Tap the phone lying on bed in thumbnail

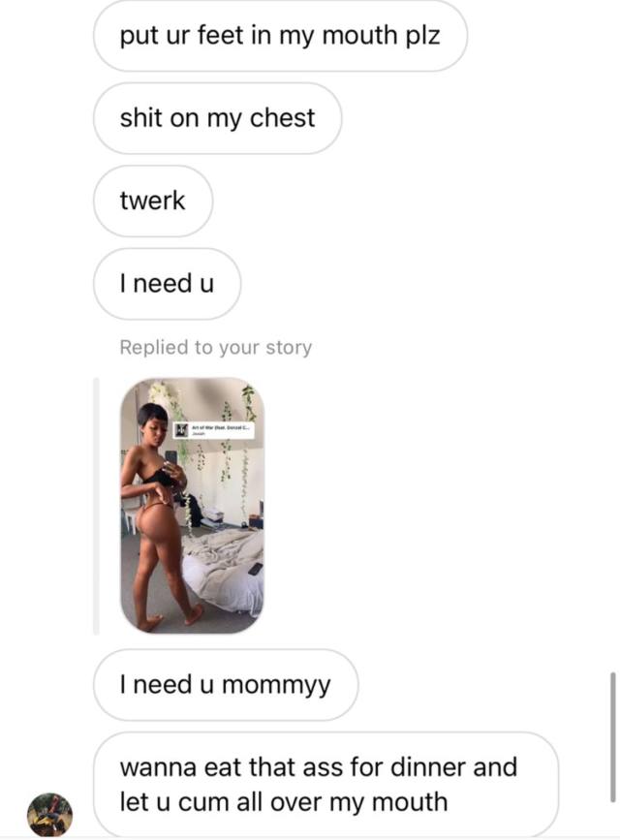click(256, 569)
